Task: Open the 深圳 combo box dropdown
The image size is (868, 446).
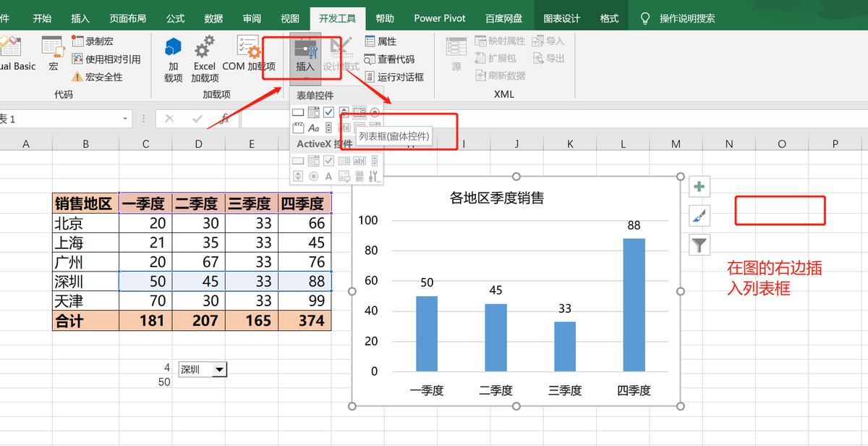Action: [x=220, y=370]
